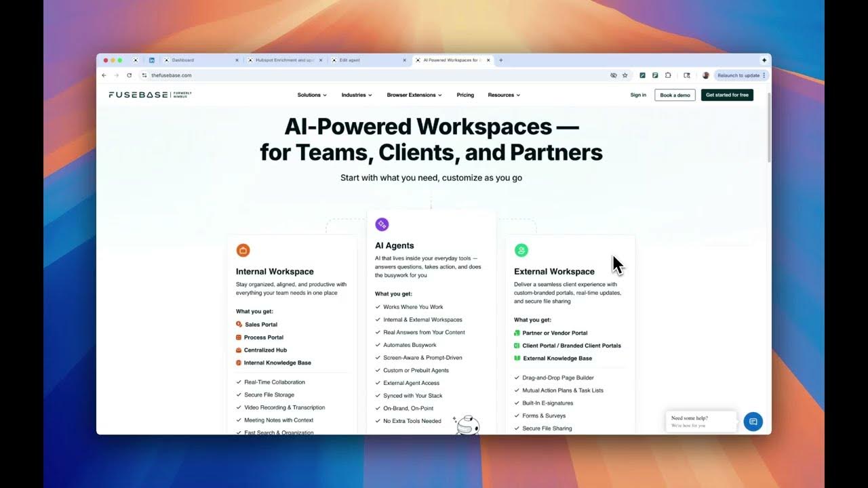Open the chat help widget

pyautogui.click(x=753, y=421)
